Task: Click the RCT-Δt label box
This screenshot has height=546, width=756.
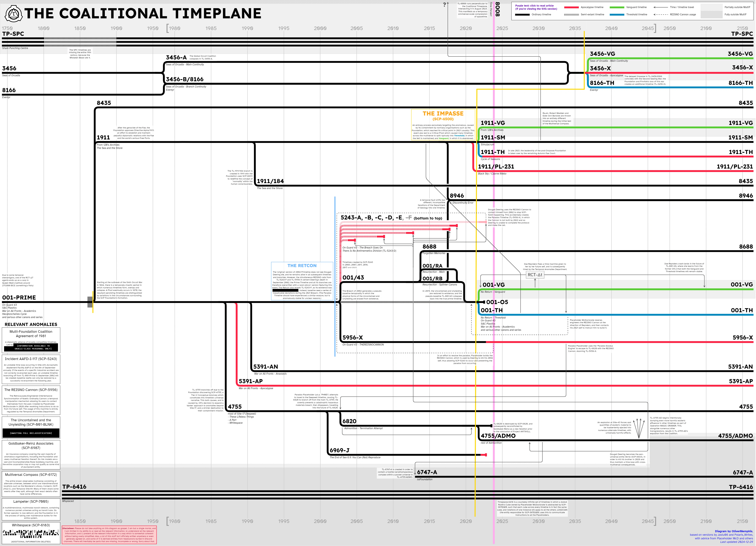Action: point(535,275)
